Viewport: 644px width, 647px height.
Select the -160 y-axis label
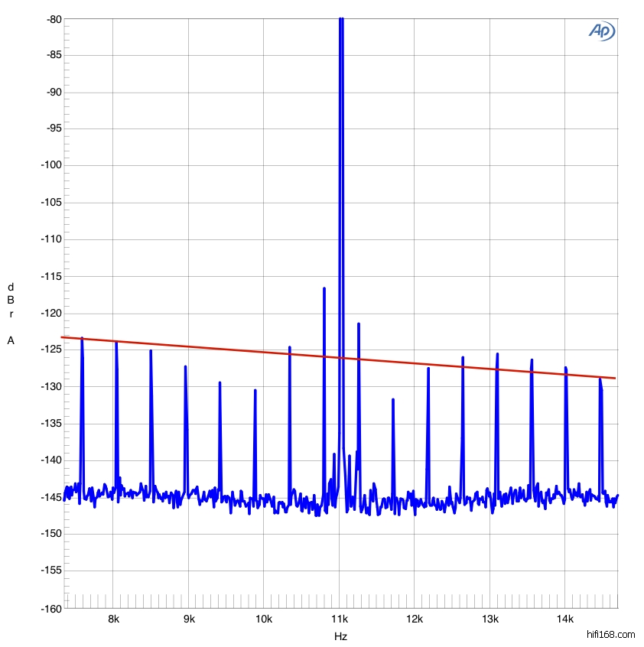tap(50, 609)
